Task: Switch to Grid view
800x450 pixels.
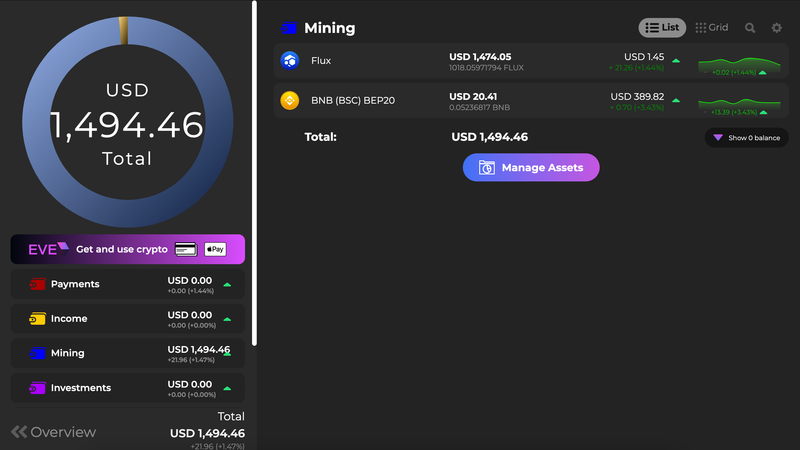Action: tap(712, 28)
